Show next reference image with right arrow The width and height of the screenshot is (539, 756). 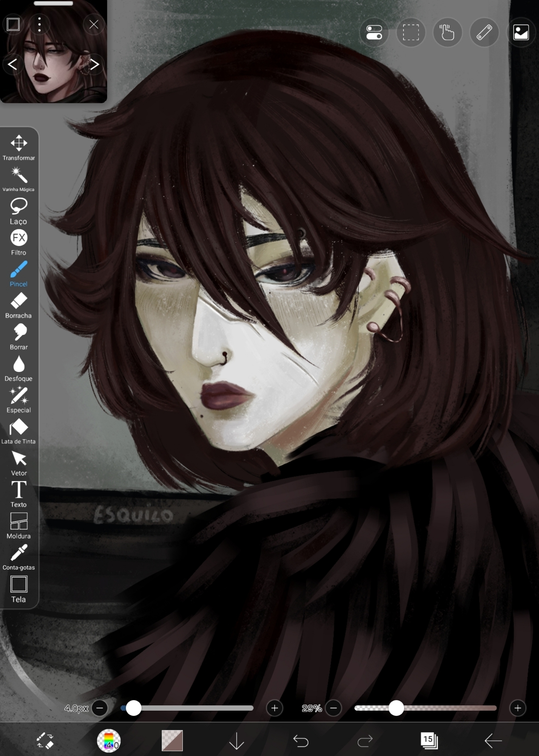click(94, 65)
